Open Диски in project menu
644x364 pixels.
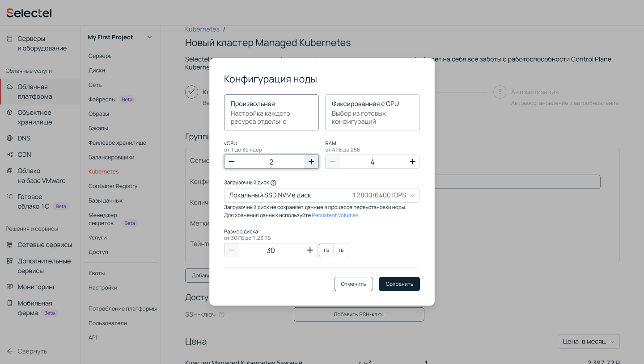pos(97,70)
